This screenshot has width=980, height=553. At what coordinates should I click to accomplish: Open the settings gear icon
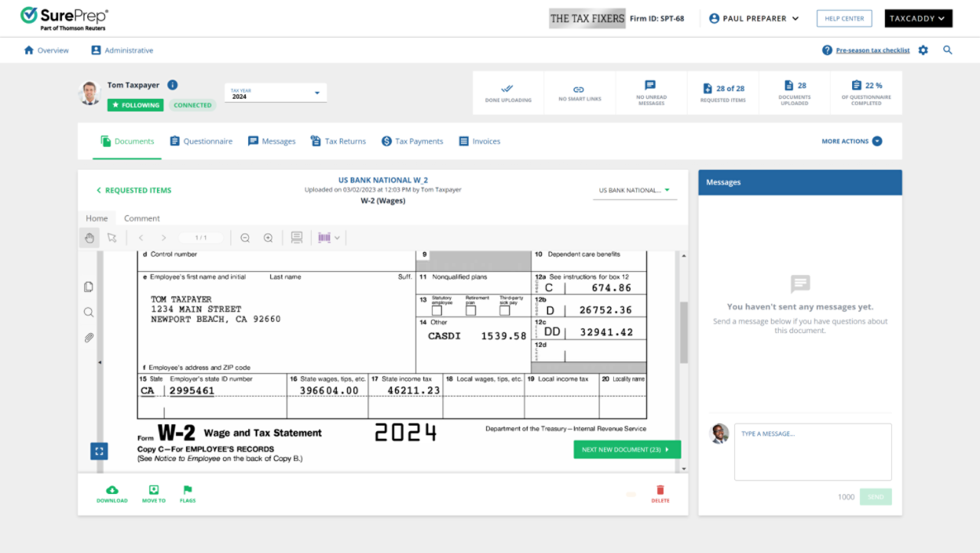[923, 51]
